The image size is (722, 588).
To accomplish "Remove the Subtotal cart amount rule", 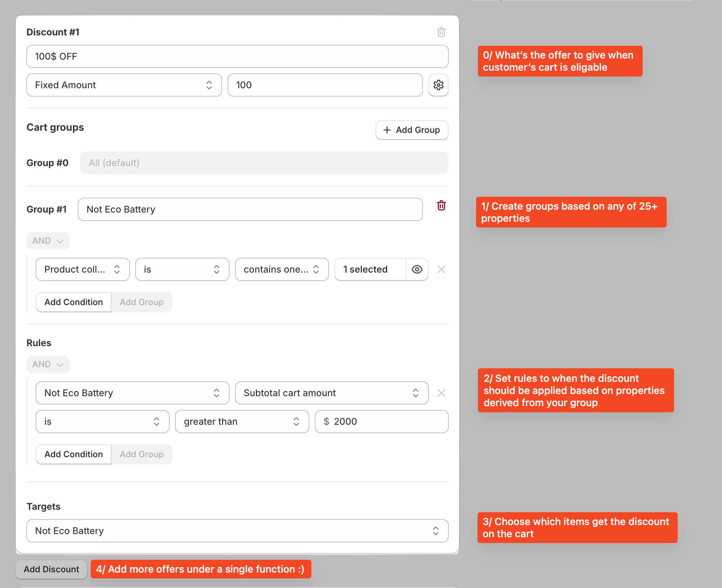I will [x=441, y=393].
